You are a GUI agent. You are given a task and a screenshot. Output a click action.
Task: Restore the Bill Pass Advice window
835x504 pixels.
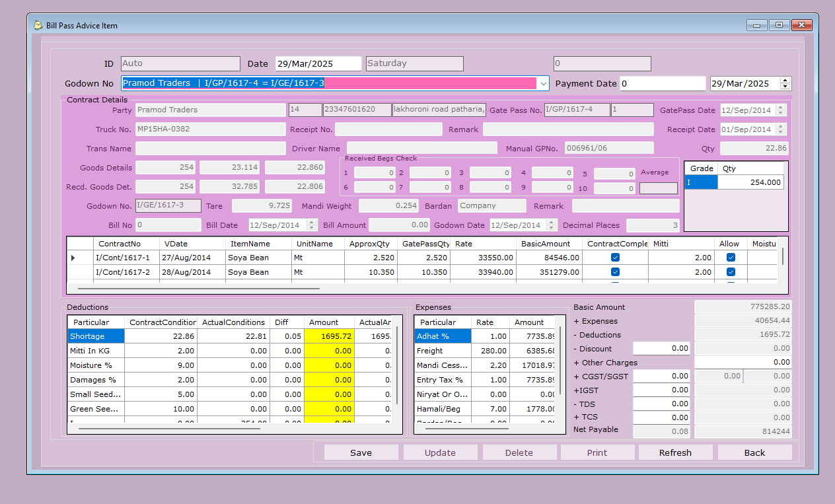[780, 25]
